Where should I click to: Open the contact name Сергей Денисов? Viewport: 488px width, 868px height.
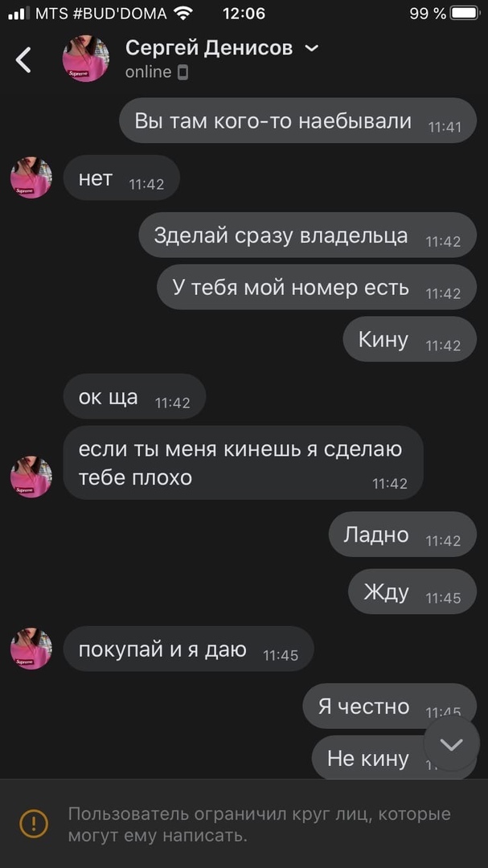209,49
